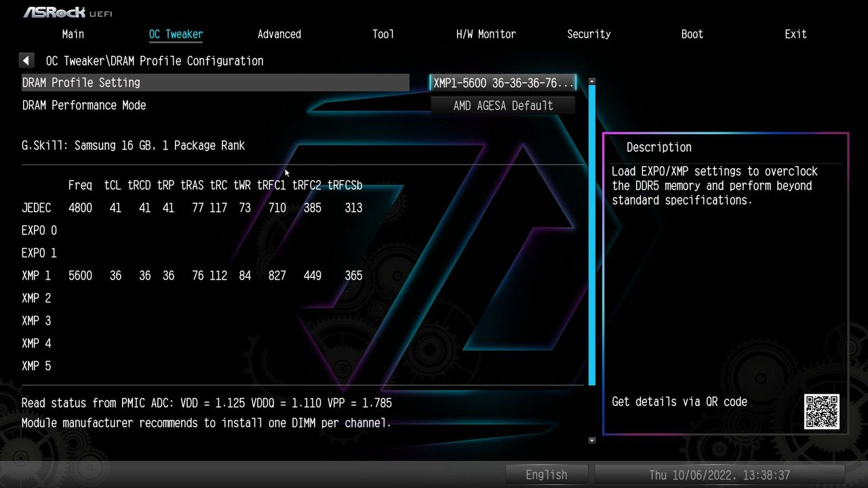This screenshot has width=868, height=488.
Task: Switch to Security tab
Action: coord(589,34)
